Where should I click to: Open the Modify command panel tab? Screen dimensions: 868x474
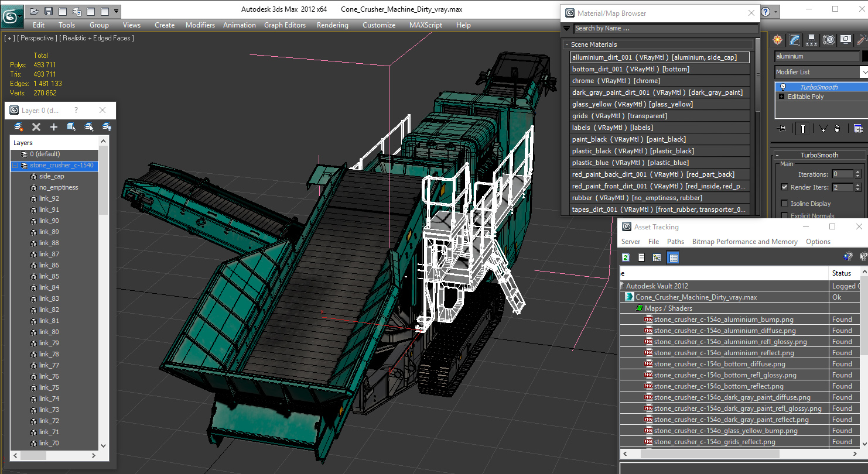coord(794,40)
